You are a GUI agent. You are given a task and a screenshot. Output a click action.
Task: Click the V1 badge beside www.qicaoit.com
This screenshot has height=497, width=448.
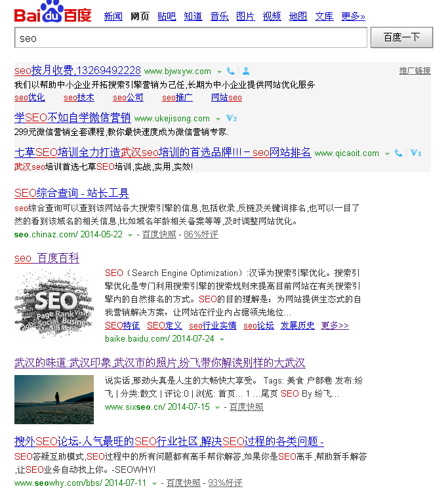point(415,153)
